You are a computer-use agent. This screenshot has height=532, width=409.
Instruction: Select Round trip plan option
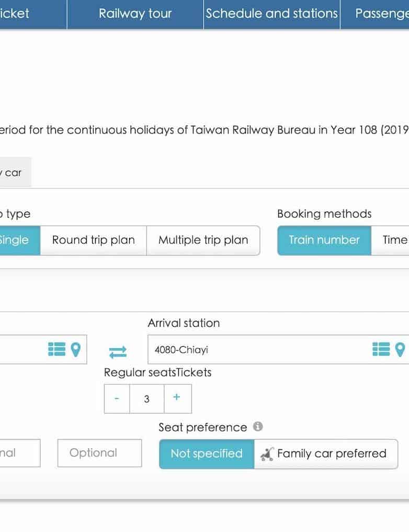point(94,240)
